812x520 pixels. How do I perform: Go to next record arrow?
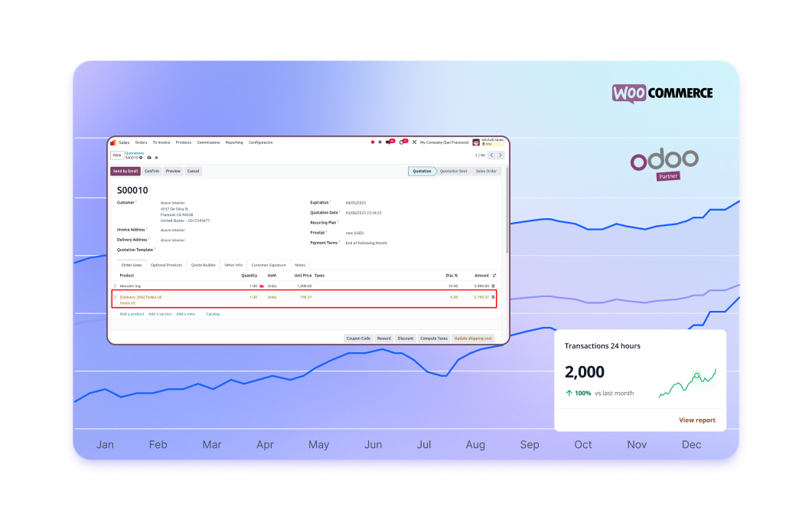(501, 155)
